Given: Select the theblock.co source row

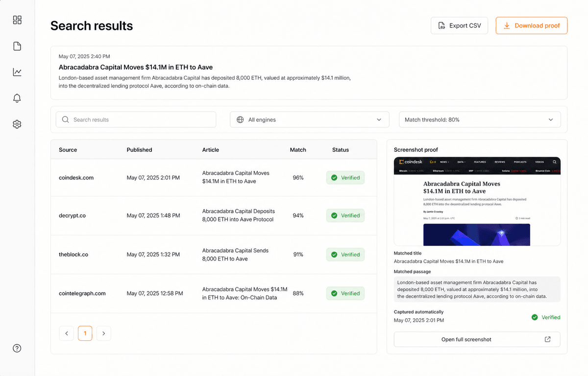Looking at the screenshot, I should tap(214, 255).
